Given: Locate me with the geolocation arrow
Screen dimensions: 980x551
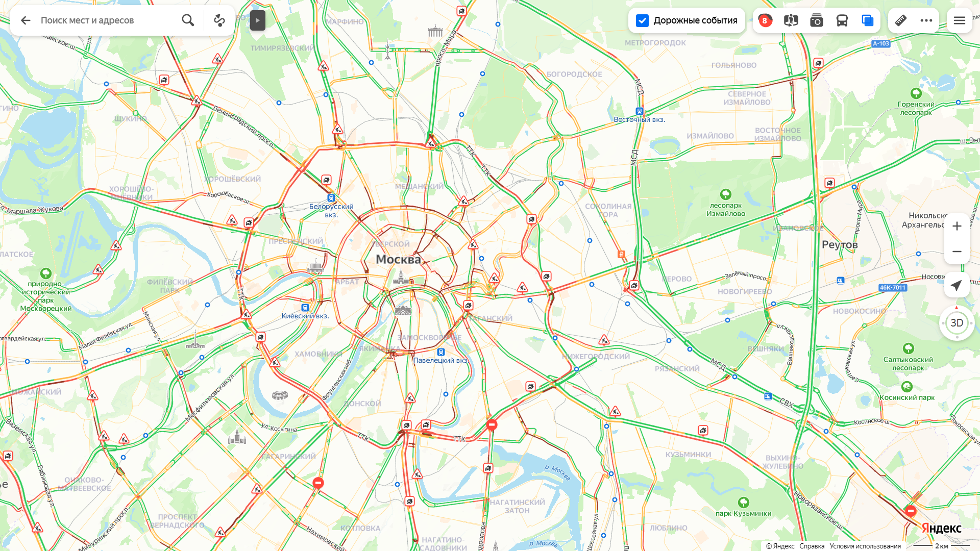Looking at the screenshot, I should [957, 285].
